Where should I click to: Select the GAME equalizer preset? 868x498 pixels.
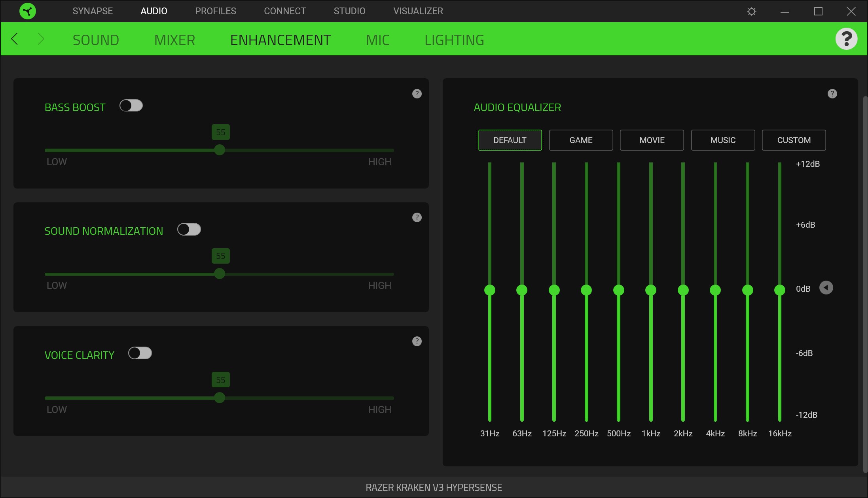coord(581,140)
